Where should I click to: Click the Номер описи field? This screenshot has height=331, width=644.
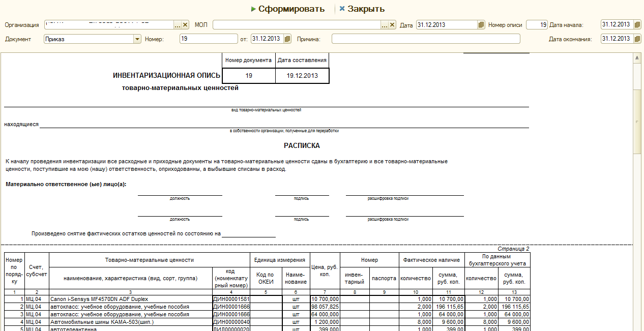pyautogui.click(x=537, y=24)
